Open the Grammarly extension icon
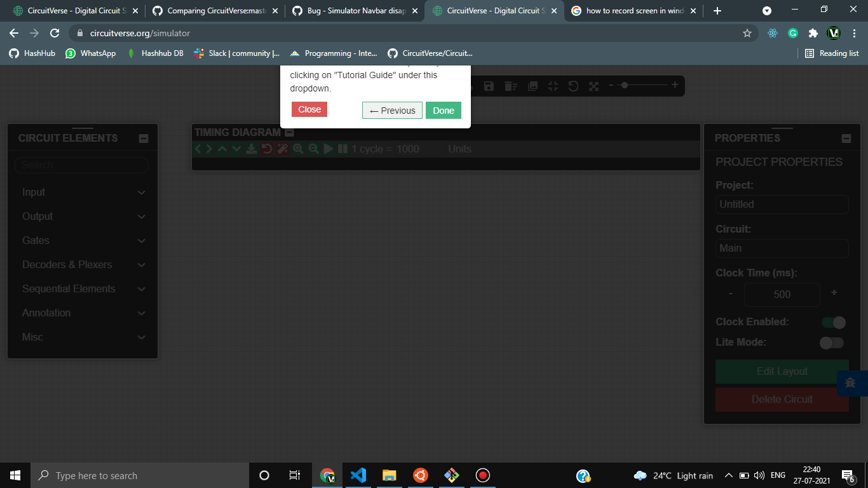Image resolution: width=868 pixels, height=488 pixels. point(793,33)
